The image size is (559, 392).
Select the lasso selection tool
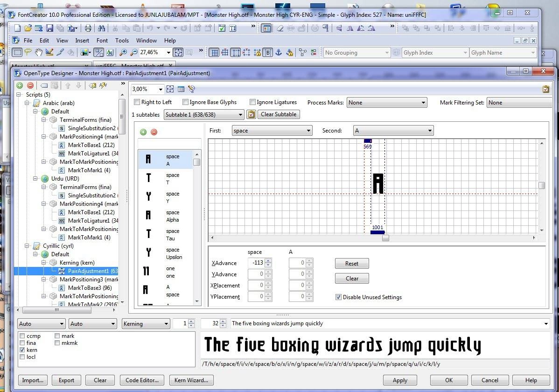pyautogui.click(x=28, y=52)
